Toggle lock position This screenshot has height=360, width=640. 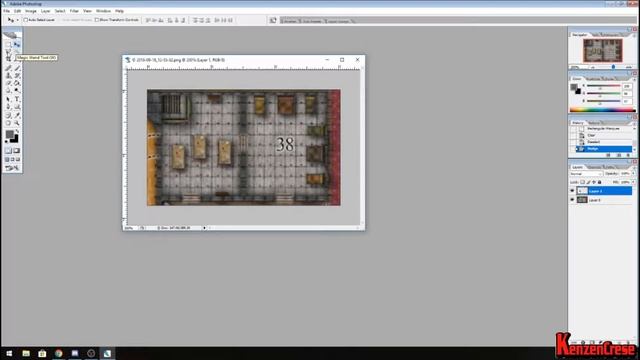594,182
